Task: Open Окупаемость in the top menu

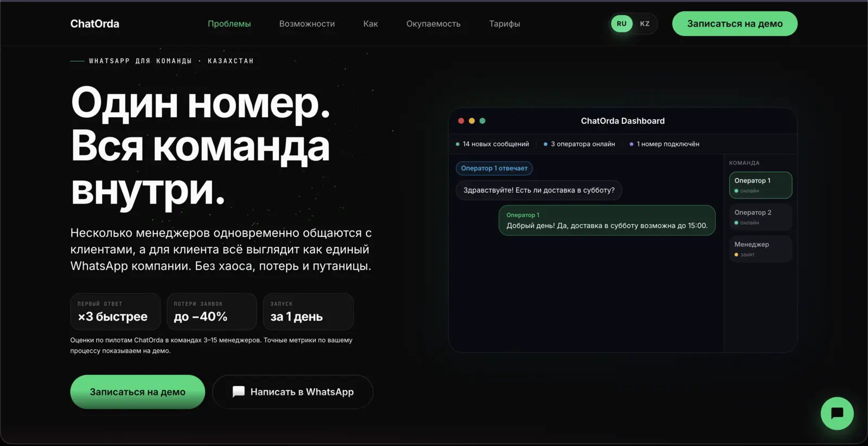Action: [x=433, y=24]
